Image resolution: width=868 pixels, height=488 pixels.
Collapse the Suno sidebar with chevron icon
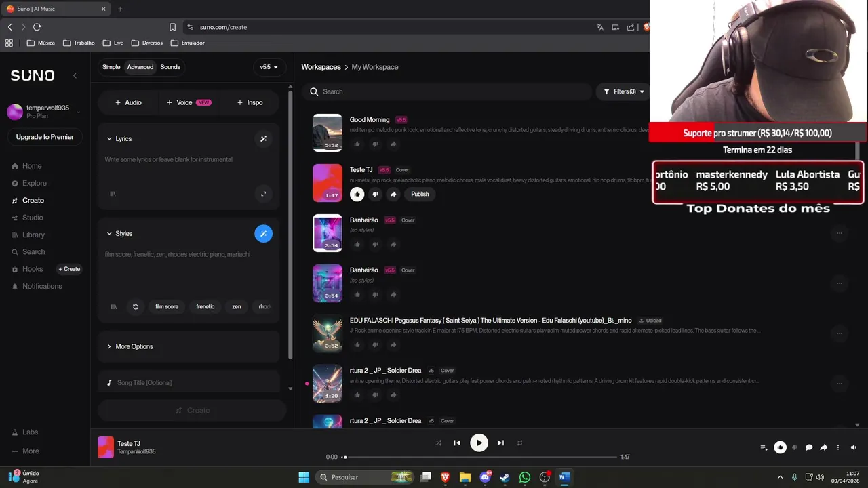[75, 75]
